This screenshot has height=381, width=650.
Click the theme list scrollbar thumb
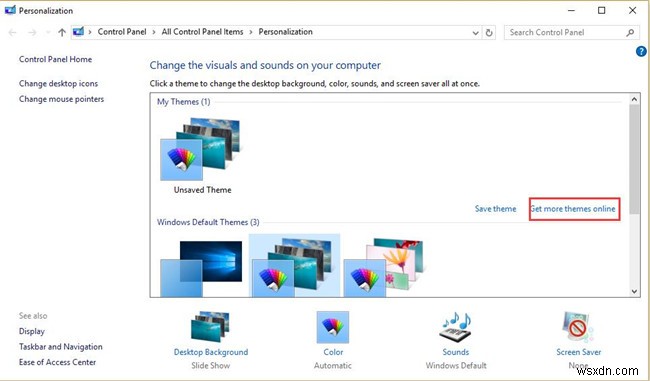634,159
